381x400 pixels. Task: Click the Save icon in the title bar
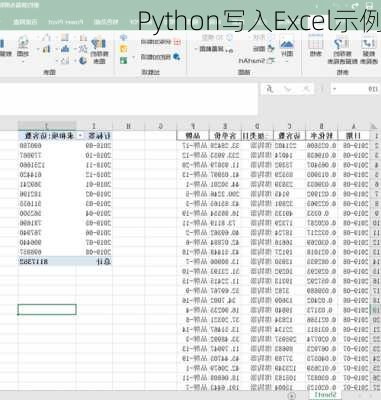(369, 5)
